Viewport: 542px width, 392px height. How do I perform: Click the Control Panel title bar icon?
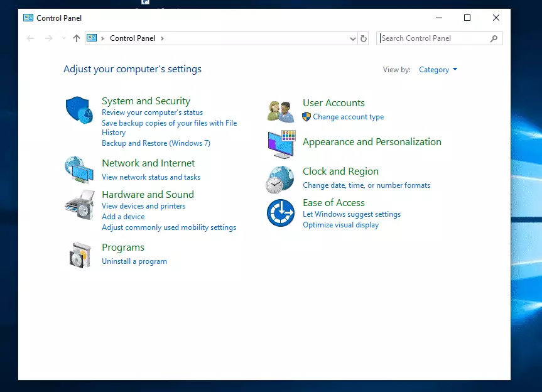[x=28, y=18]
